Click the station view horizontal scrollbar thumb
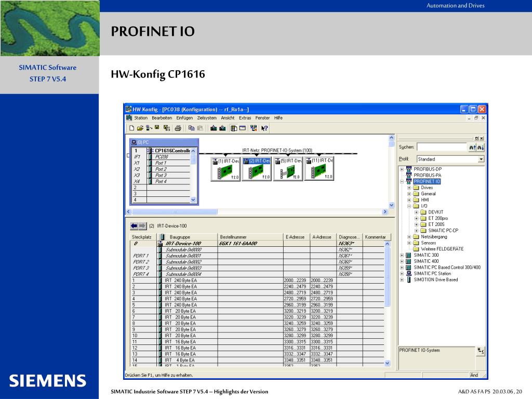This screenshot has width=532, height=399. pos(175,212)
